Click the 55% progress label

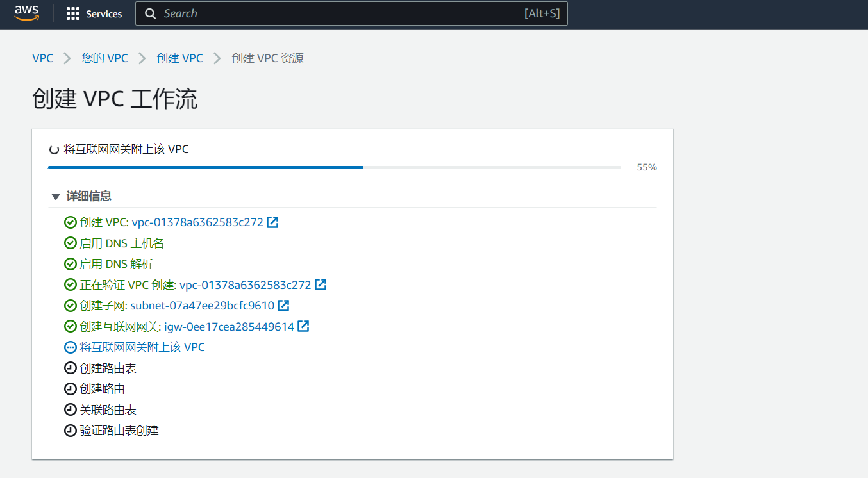tap(647, 167)
